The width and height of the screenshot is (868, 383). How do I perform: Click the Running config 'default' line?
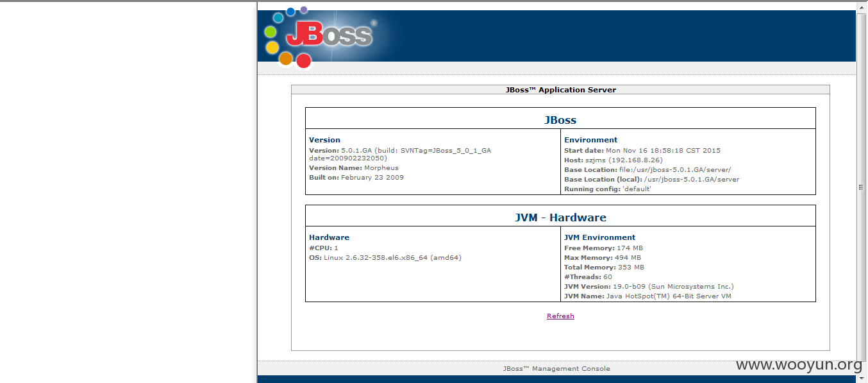[608, 189]
